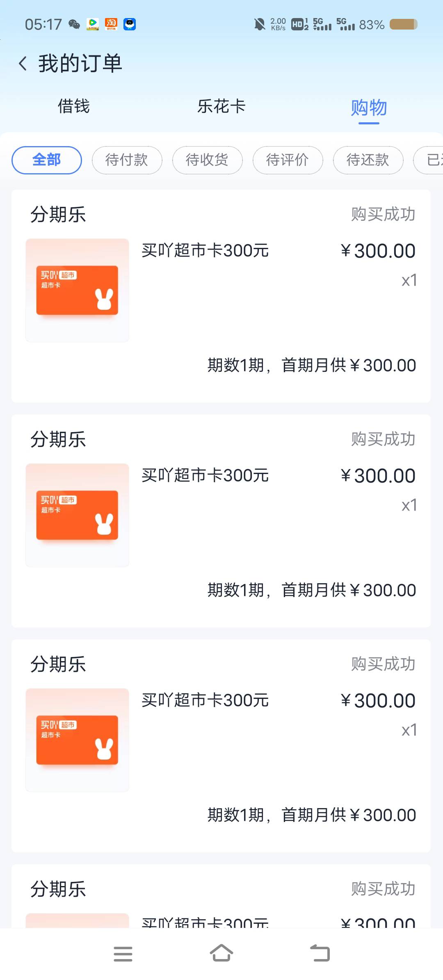Open the system recent apps menu icon
This screenshot has height=980, width=443.
pyautogui.click(x=123, y=954)
